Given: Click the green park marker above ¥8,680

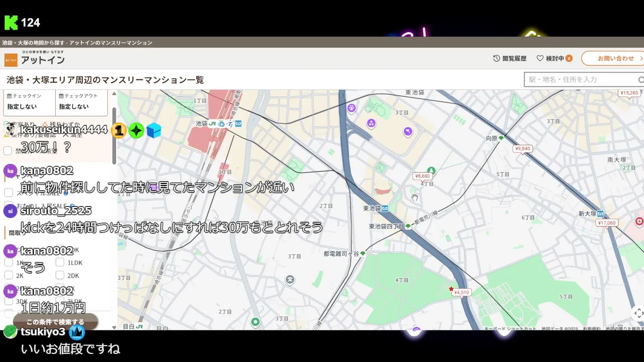Looking at the screenshot, I should coord(431,170).
